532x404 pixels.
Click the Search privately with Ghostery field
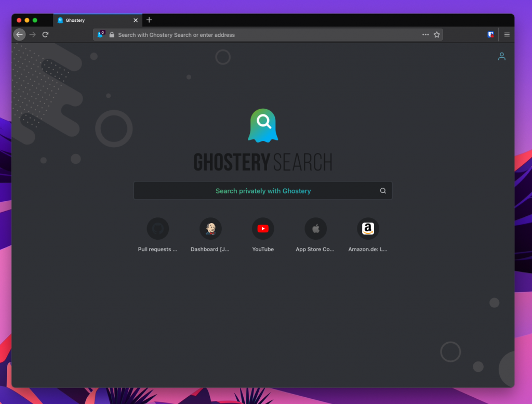point(263,191)
